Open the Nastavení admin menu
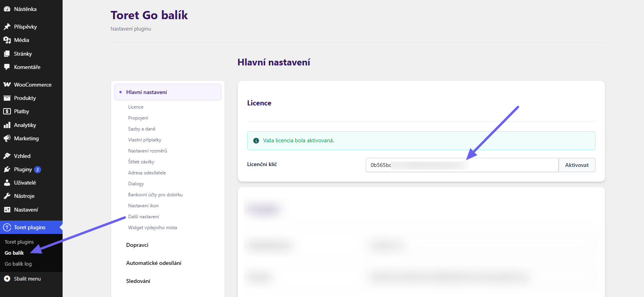This screenshot has height=297, width=644. tap(31, 210)
